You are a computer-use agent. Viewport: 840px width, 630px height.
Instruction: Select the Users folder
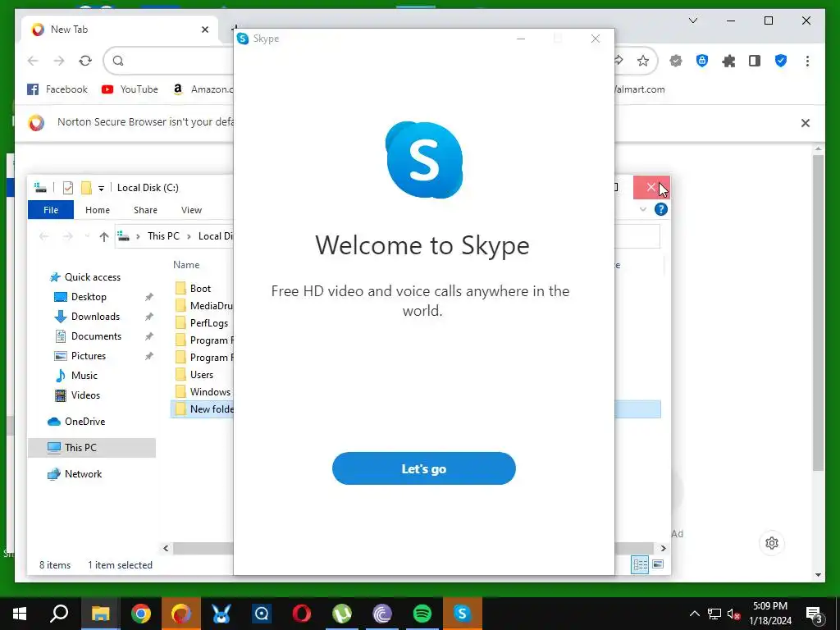202,374
